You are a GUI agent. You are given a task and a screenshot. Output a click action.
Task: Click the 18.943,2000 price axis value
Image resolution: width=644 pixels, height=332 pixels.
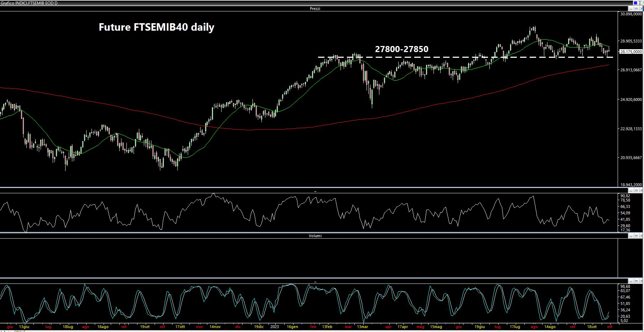pyautogui.click(x=631, y=185)
